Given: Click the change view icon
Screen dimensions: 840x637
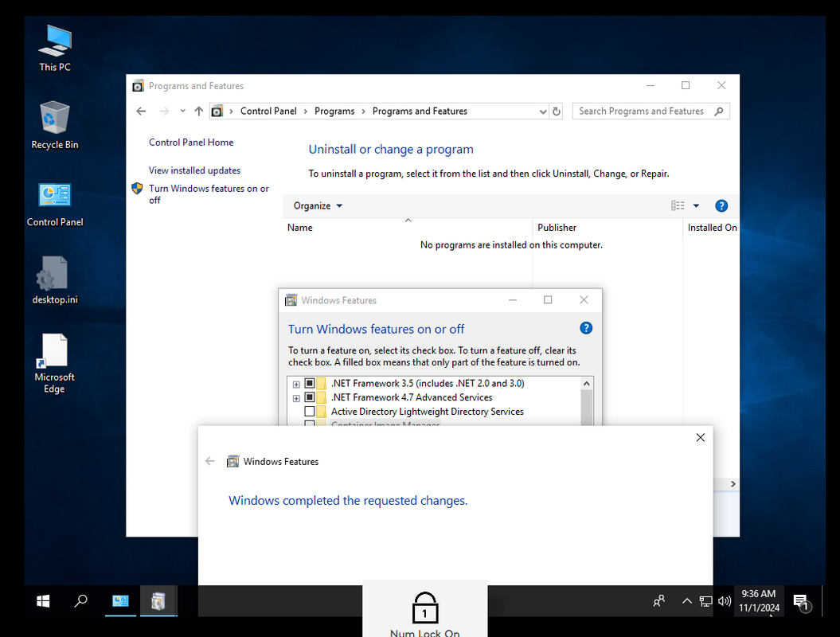Looking at the screenshot, I should 678,205.
